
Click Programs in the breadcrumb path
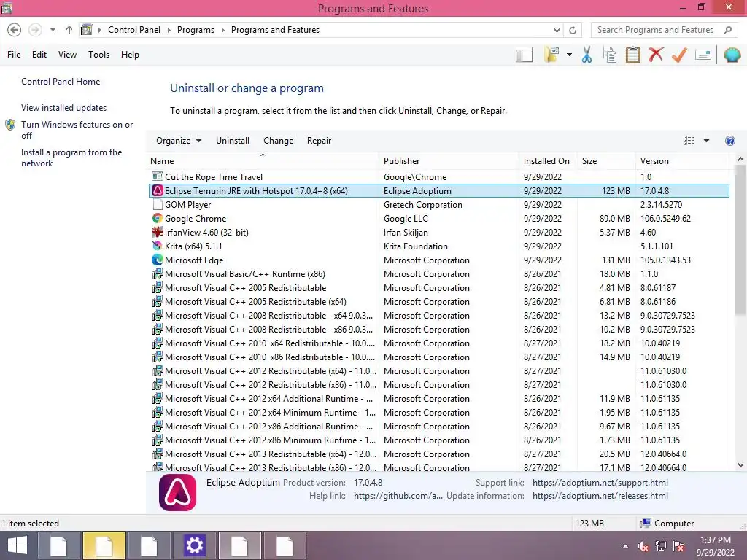[x=196, y=30]
